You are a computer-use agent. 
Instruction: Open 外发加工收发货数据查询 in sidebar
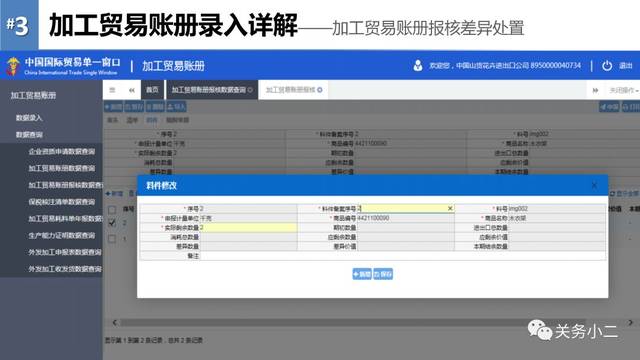(x=65, y=269)
